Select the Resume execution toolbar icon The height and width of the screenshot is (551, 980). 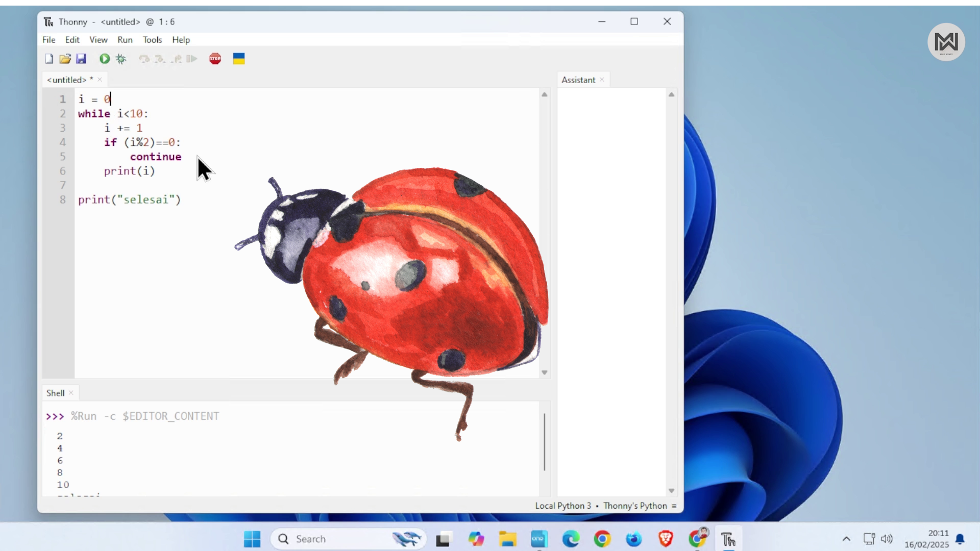[x=192, y=59]
